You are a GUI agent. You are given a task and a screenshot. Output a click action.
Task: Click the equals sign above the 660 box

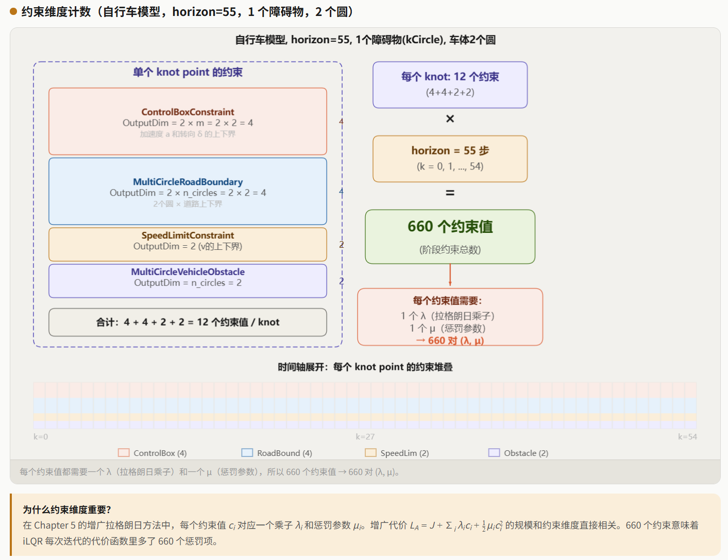[450, 193]
